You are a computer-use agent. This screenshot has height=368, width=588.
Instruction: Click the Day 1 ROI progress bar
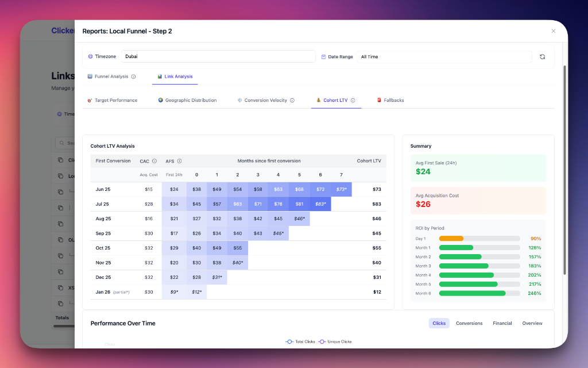tap(479, 238)
